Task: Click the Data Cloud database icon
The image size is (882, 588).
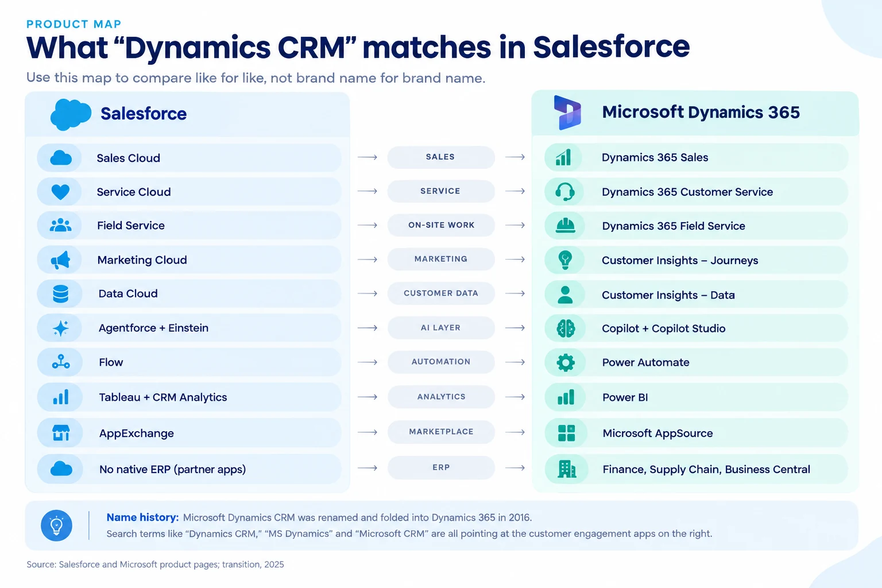Action: tap(61, 294)
